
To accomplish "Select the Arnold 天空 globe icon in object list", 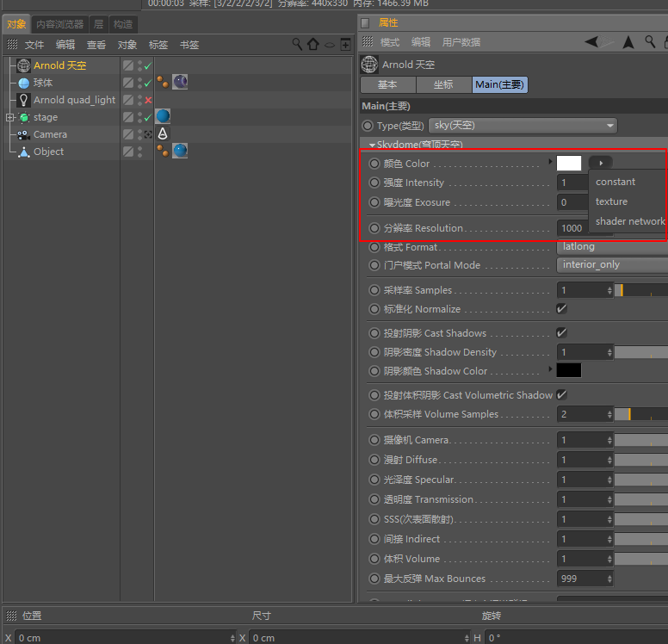I will [23, 65].
